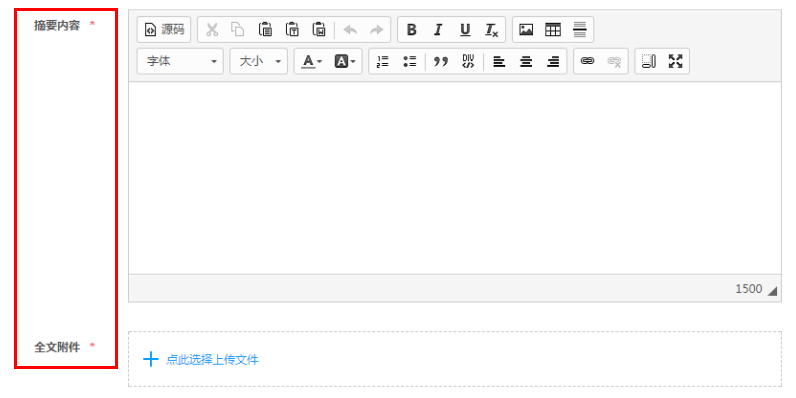
Task: Open the text color picker
Action: (x=312, y=61)
